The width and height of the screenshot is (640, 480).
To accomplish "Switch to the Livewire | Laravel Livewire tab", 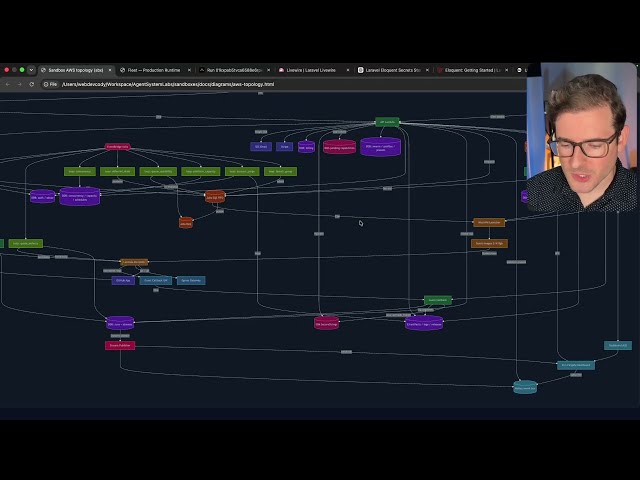I will [x=311, y=70].
